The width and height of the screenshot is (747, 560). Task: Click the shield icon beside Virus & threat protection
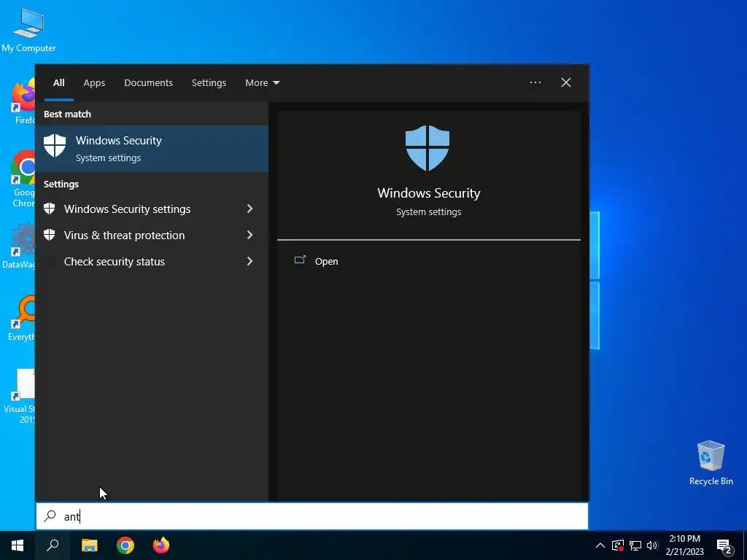click(x=49, y=235)
